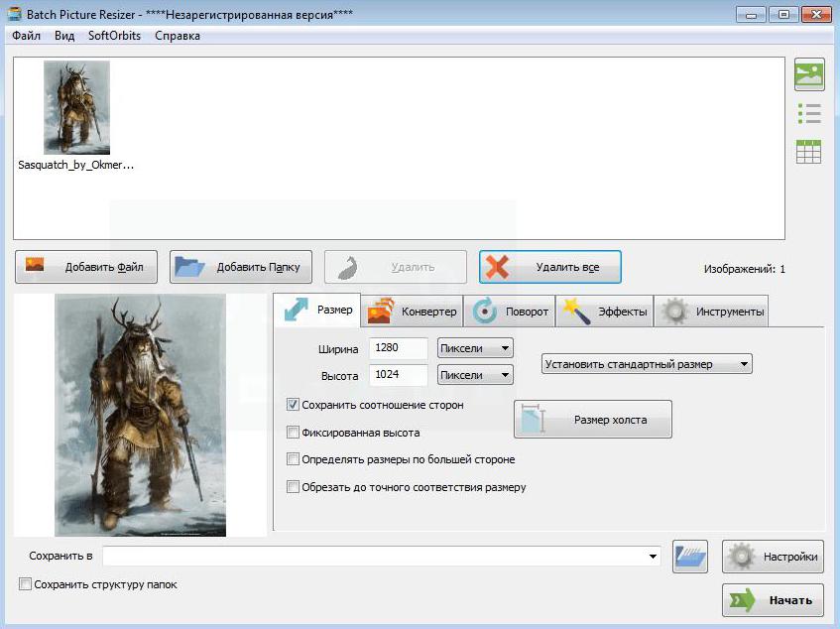Viewport: 840px width, 629px height.
Task: Click the Ширина label
Action: [338, 349]
